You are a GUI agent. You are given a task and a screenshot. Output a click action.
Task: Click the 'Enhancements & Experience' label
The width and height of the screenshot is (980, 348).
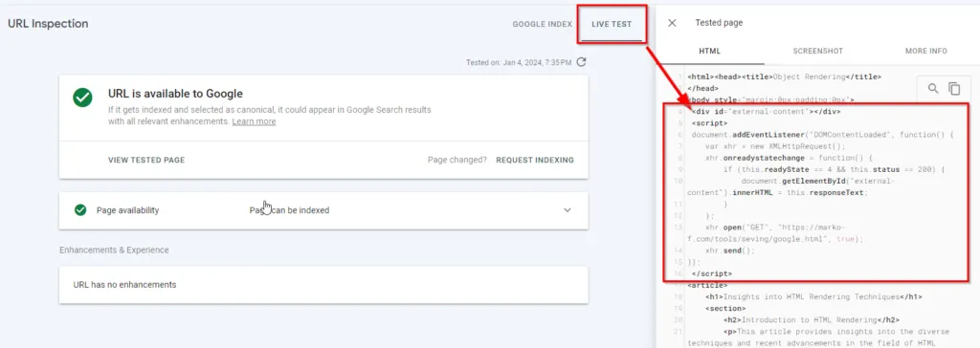point(115,250)
